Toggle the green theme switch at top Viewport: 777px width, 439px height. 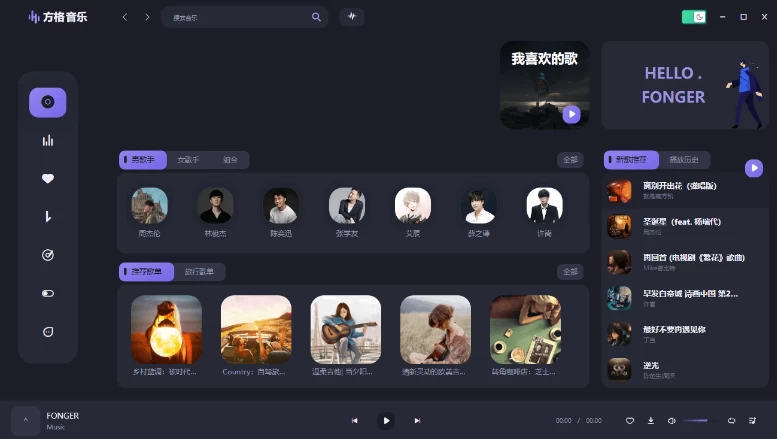tap(694, 17)
